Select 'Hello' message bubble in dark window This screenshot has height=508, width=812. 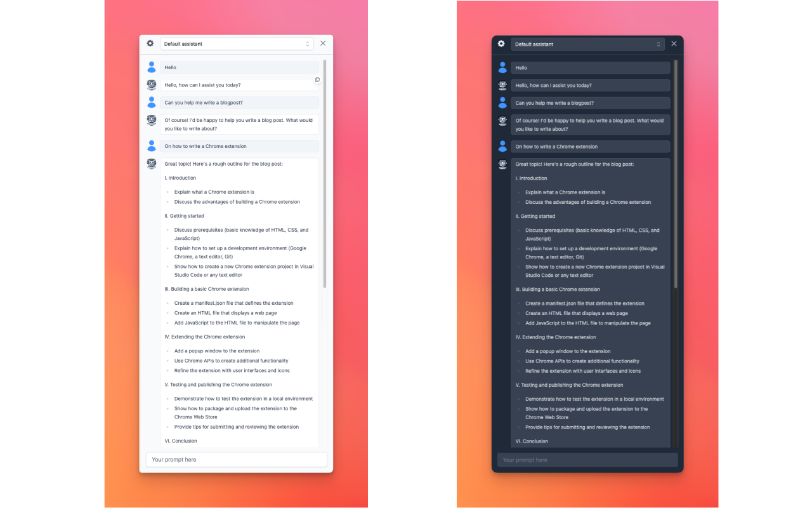tap(590, 68)
